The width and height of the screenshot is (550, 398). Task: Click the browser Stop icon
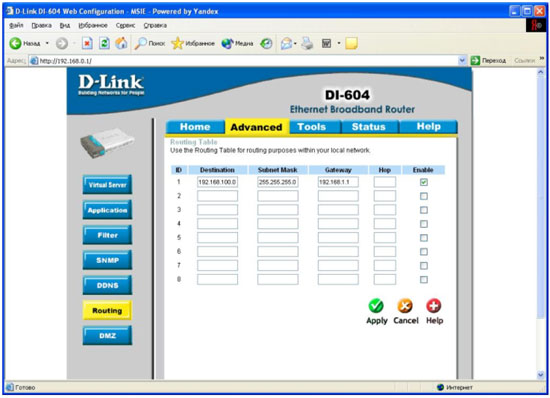coord(87,43)
